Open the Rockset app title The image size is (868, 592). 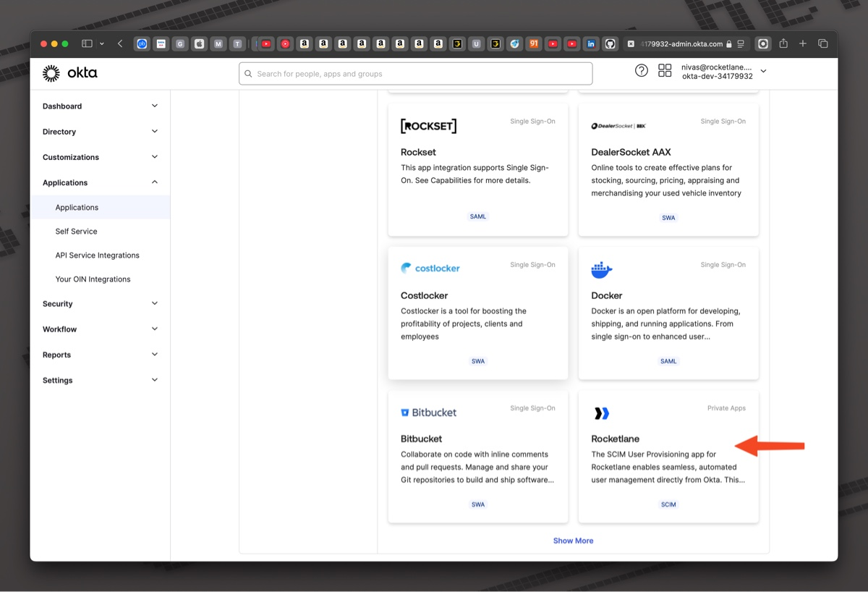pos(418,152)
